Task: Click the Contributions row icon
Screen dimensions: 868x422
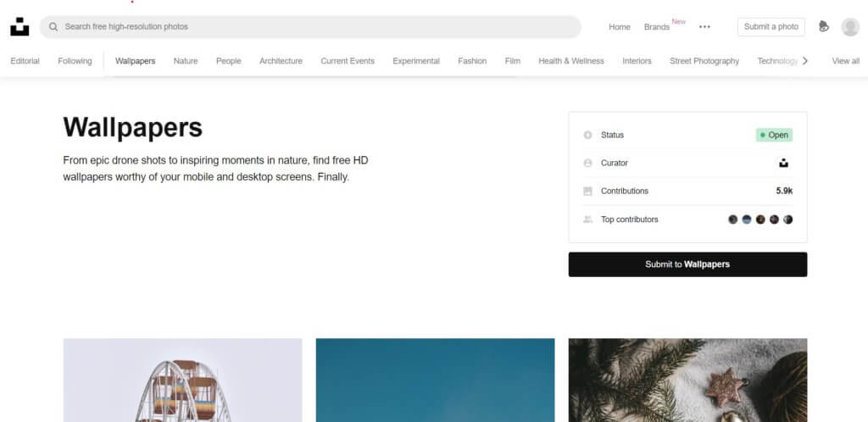Action: [x=588, y=191]
